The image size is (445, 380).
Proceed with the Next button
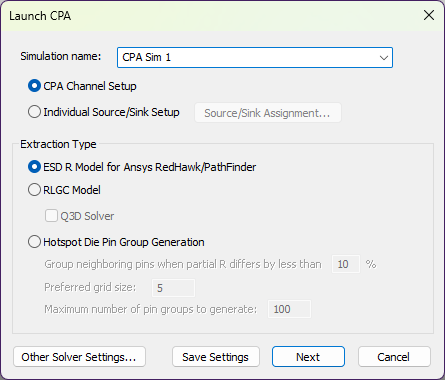[x=308, y=357]
